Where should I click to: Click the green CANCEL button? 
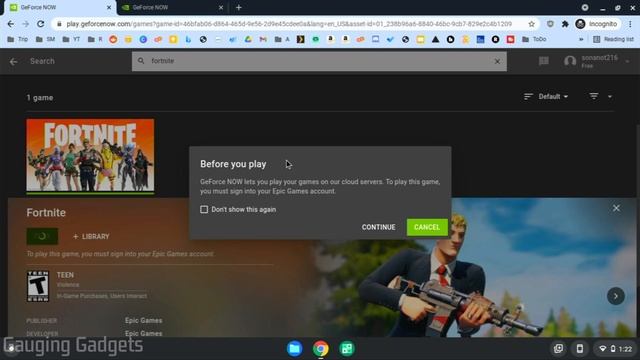(427, 227)
